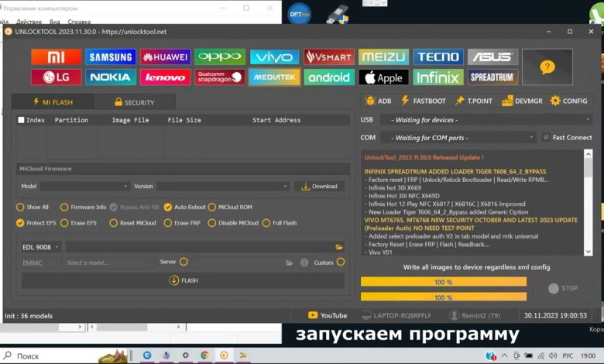Select the MediaTek tile
The width and height of the screenshot is (604, 364).
274,77
